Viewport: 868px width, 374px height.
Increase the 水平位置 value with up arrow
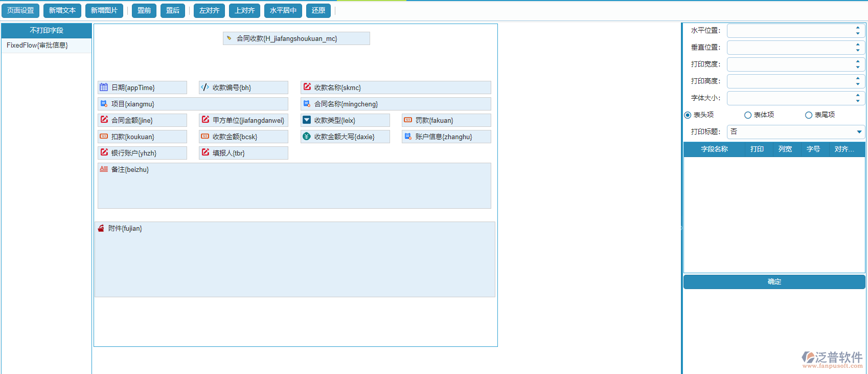(x=857, y=28)
